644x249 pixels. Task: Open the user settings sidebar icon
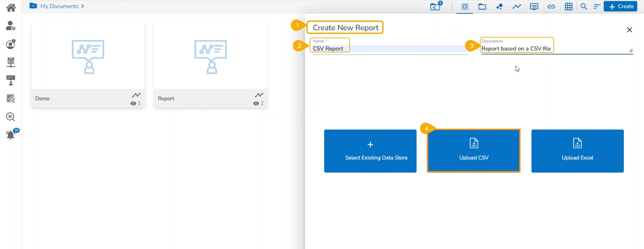[11, 26]
